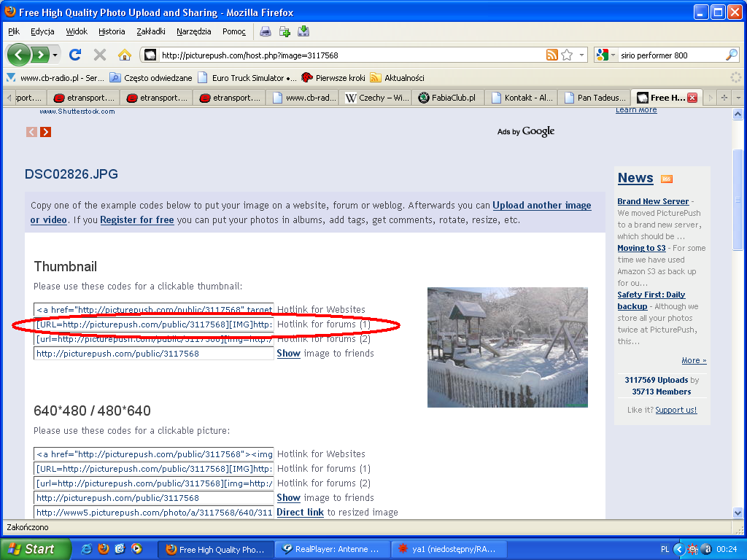Open the Zakładki menu
This screenshot has width=747, height=560.
(151, 31)
